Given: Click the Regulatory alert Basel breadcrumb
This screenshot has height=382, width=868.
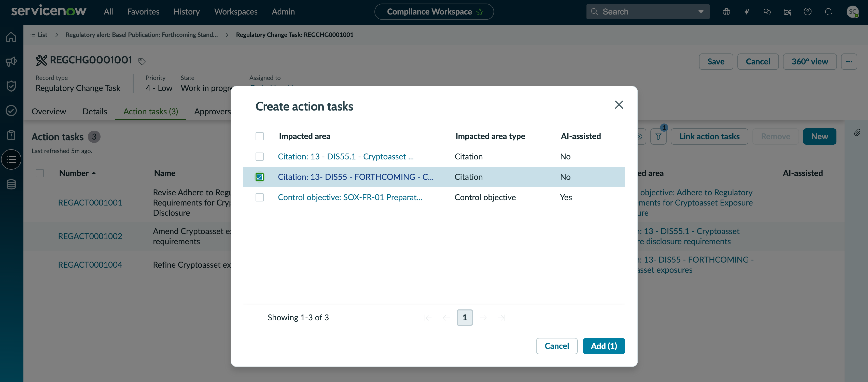Looking at the screenshot, I should coord(142,35).
